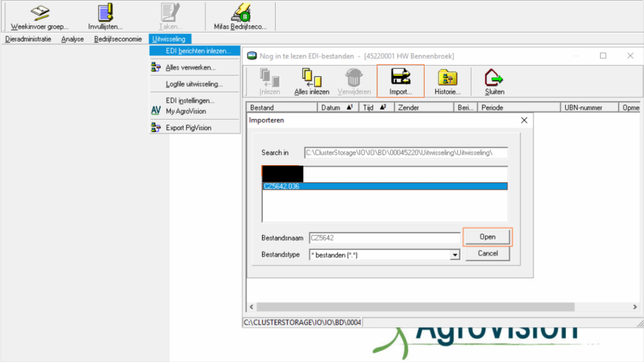Click the Search in path field
This screenshot has width=644, height=362.
[406, 153]
